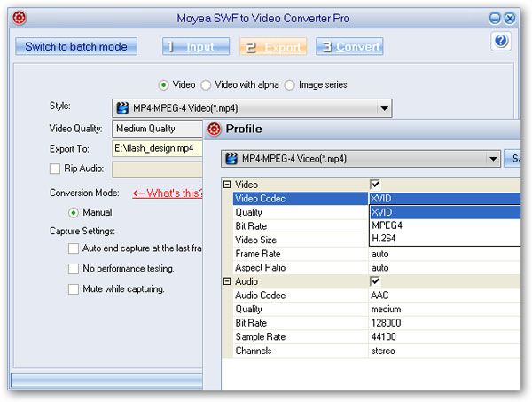The height and width of the screenshot is (402, 532).
Task: Choose XVID from the codec list
Action: coord(445,212)
